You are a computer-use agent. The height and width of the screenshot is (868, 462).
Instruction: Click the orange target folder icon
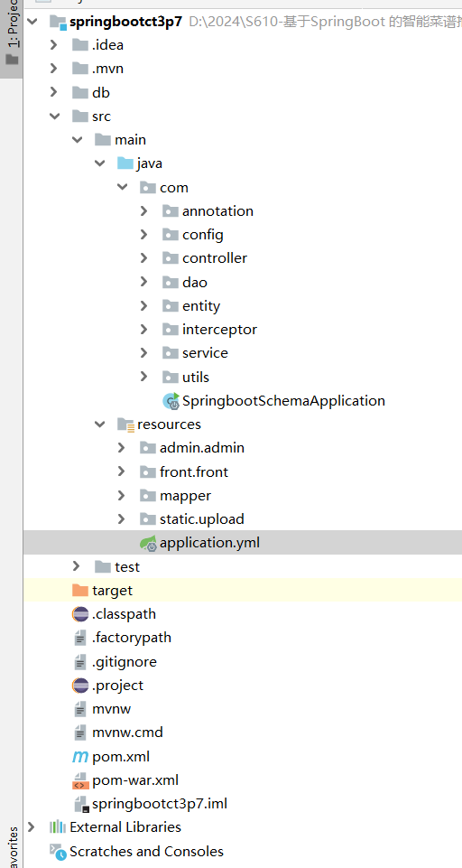(80, 590)
